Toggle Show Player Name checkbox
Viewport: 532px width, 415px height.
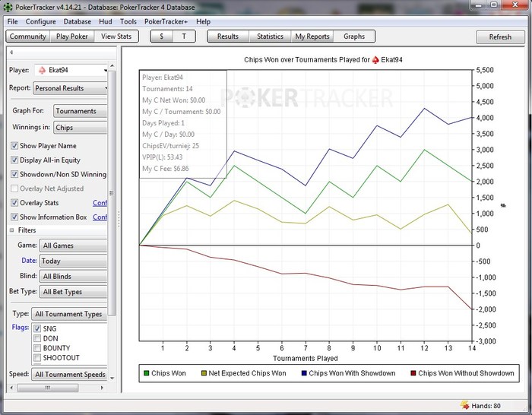(14, 146)
